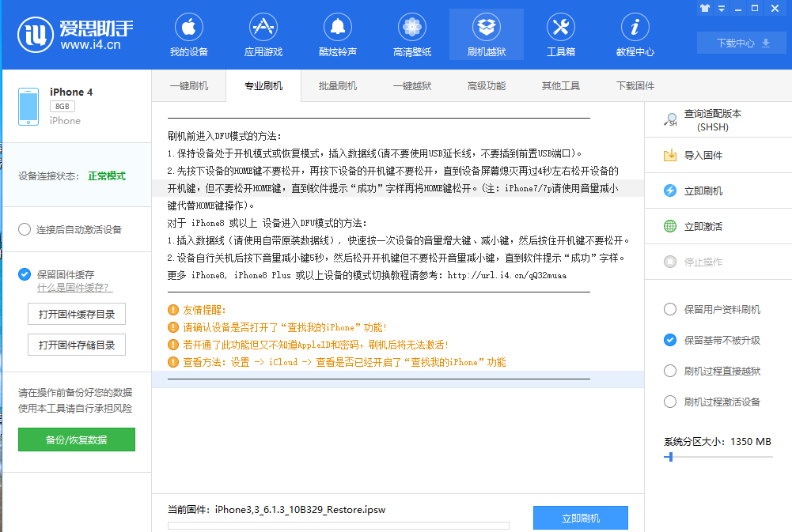Open 教程中心 info icon
The image size is (792, 532).
(x=635, y=27)
